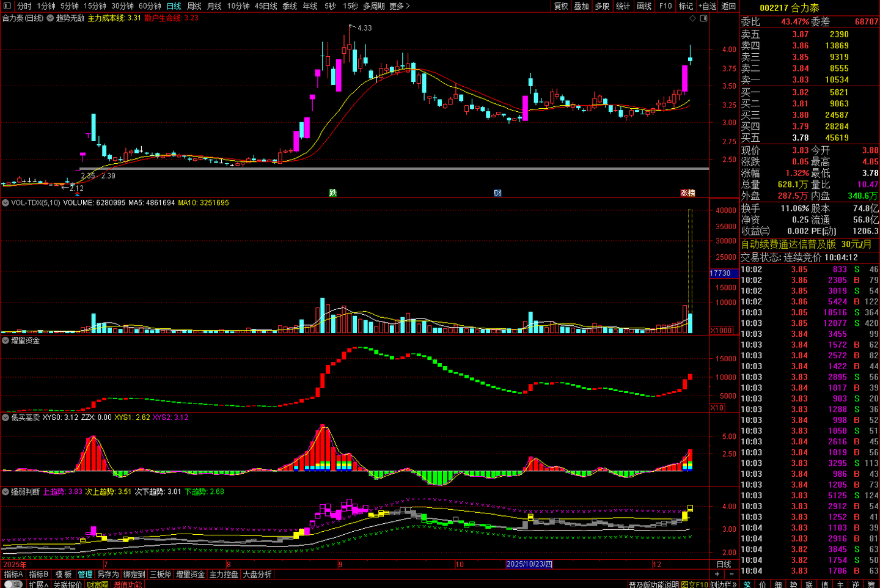Click the 细 tab icon at bottom right

pos(778,584)
